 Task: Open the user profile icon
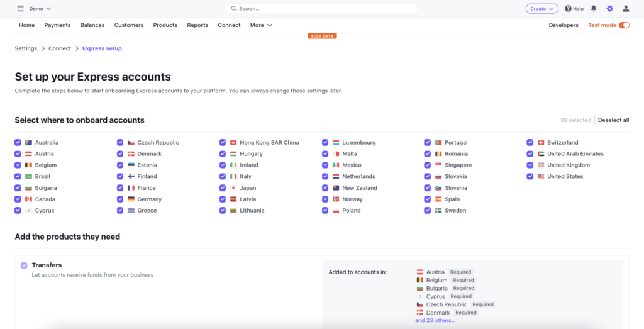[x=626, y=8]
